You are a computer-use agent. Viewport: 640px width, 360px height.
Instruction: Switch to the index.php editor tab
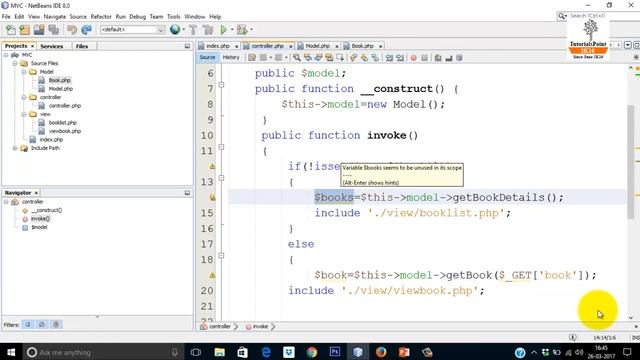(218, 46)
